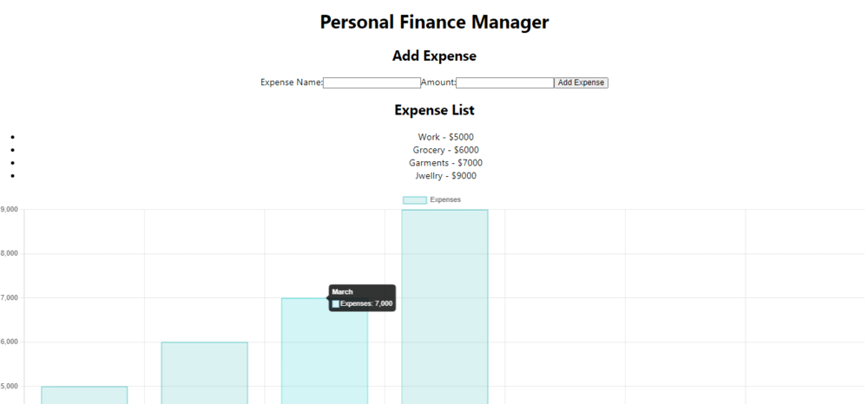Click the Jwellry - $9000 expense item
Image resolution: width=868 pixels, height=404 pixels.
445,176
